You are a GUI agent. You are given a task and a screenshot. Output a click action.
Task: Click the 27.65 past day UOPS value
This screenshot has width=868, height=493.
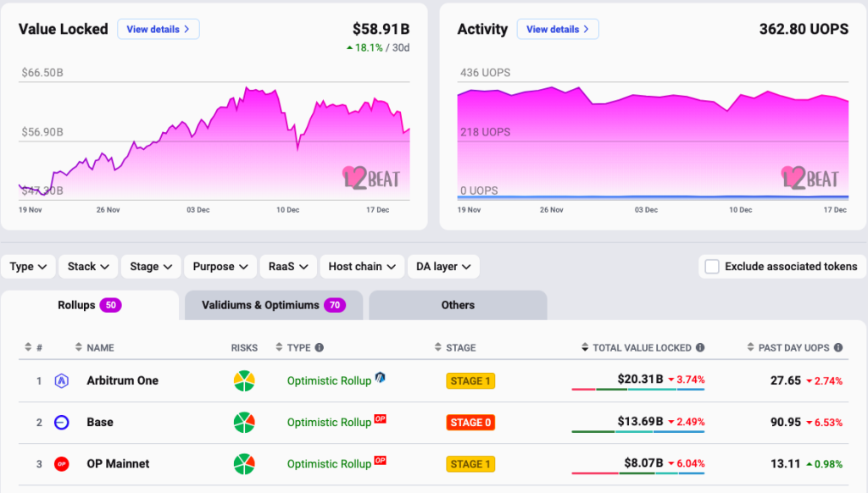(786, 380)
